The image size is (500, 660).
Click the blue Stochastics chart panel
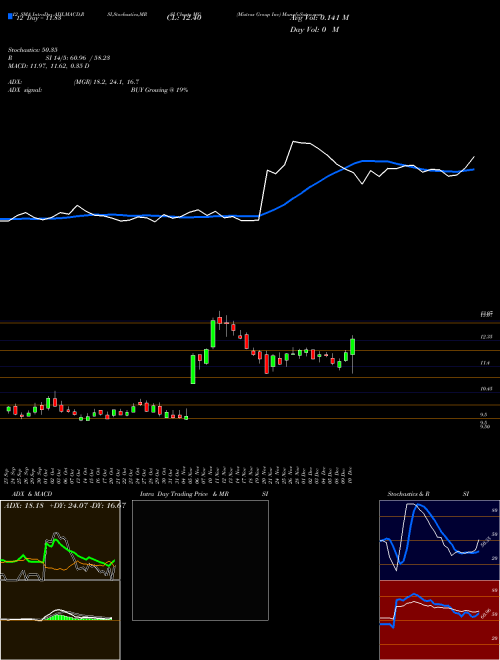[439, 540]
